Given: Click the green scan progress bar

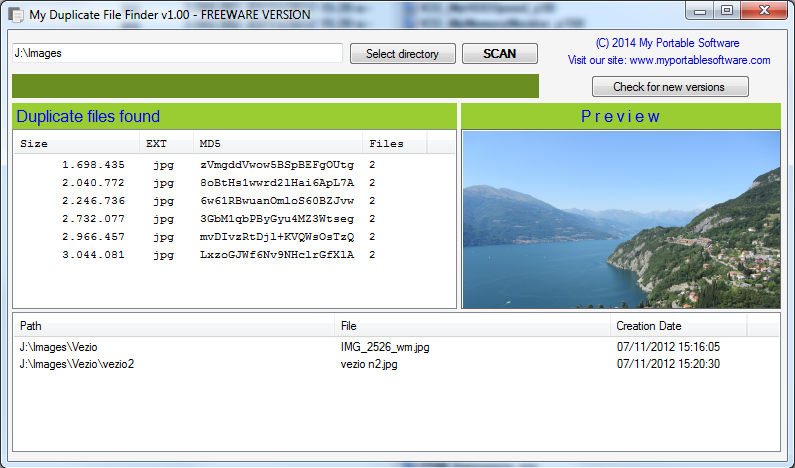Looking at the screenshot, I should coord(275,86).
